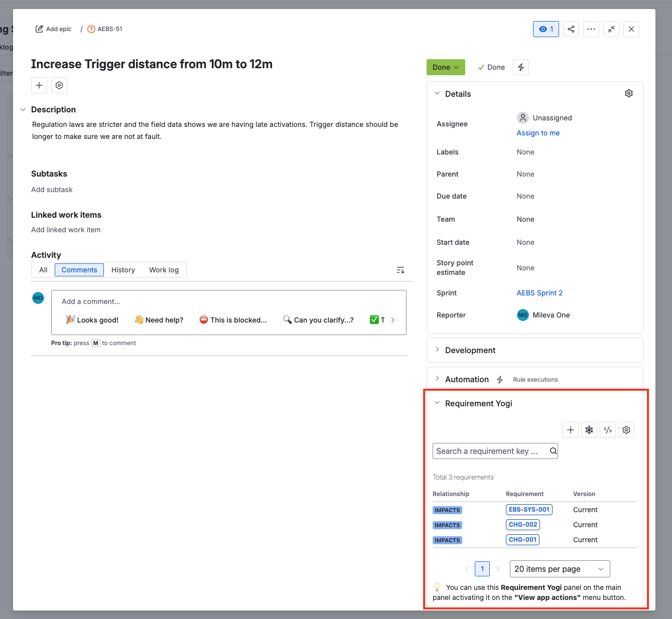The image size is (672, 619).
Task: Open Details settings gear
Action: [629, 94]
